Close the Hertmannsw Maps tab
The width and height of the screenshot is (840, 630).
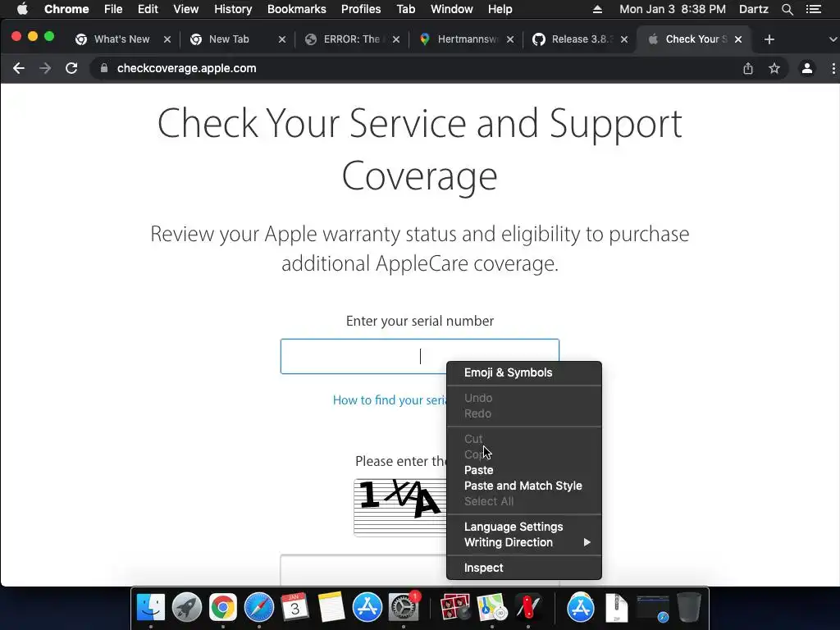click(x=510, y=39)
